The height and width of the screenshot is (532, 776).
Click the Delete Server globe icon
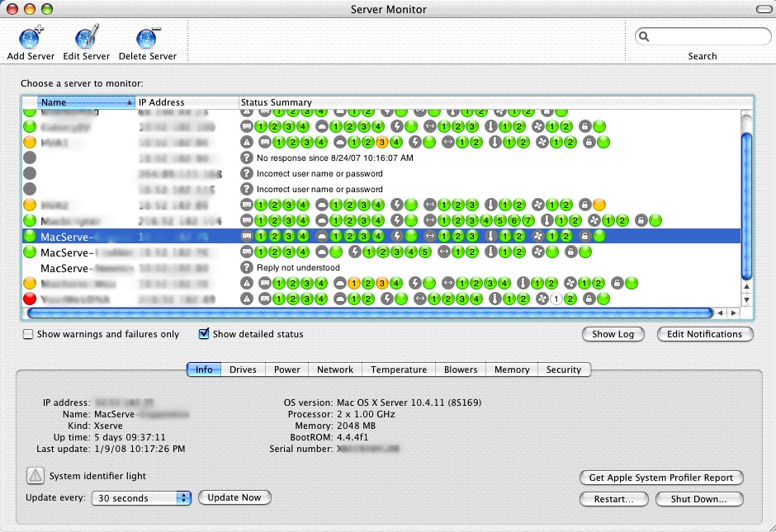(148, 38)
